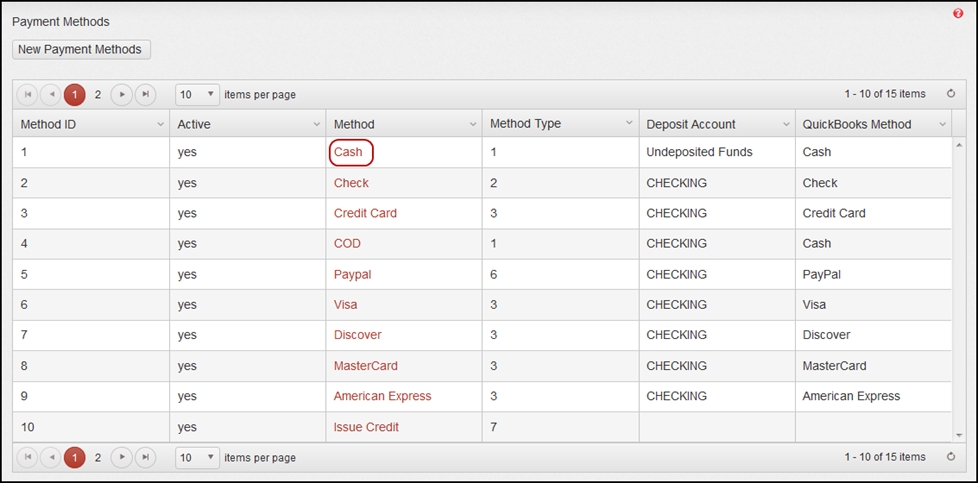
Task: Open the American Express payment method link
Action: pyautogui.click(x=382, y=396)
